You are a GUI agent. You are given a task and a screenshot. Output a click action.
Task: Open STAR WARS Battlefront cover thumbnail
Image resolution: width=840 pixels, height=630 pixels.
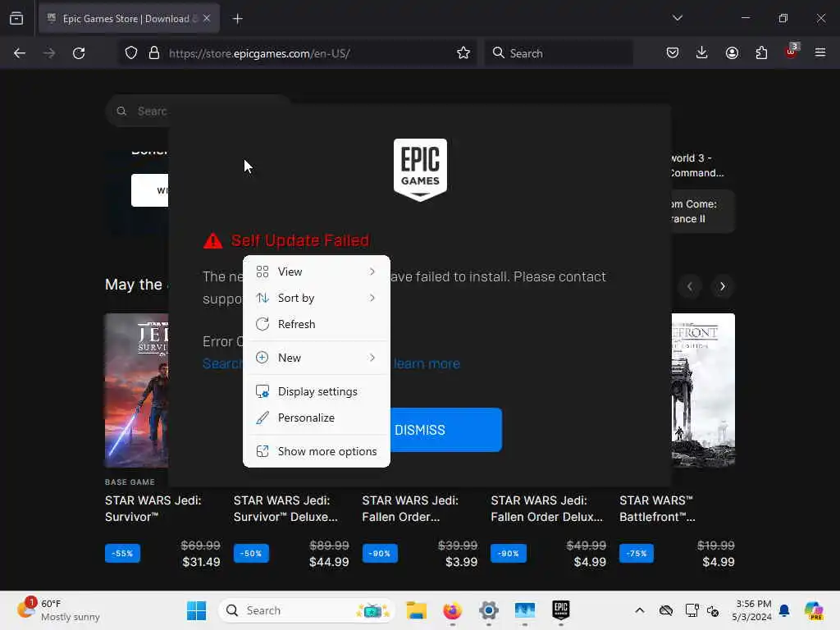(x=703, y=390)
